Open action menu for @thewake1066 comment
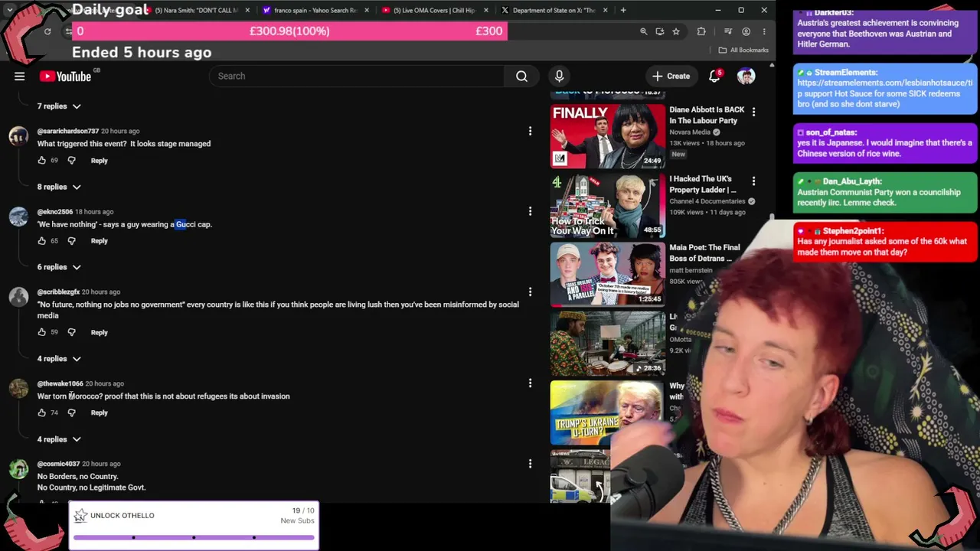This screenshot has height=551, width=980. click(x=530, y=383)
